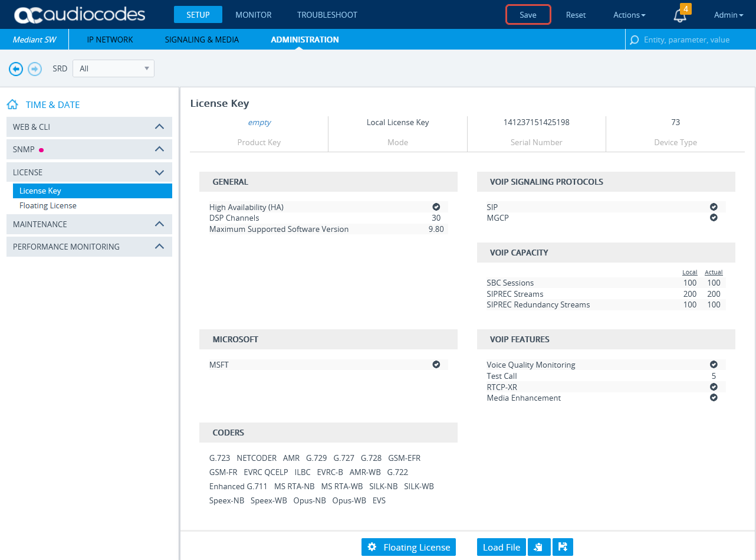Switch to the TROUBLESHOOT tab
This screenshot has height=560, width=756.
pyautogui.click(x=327, y=15)
